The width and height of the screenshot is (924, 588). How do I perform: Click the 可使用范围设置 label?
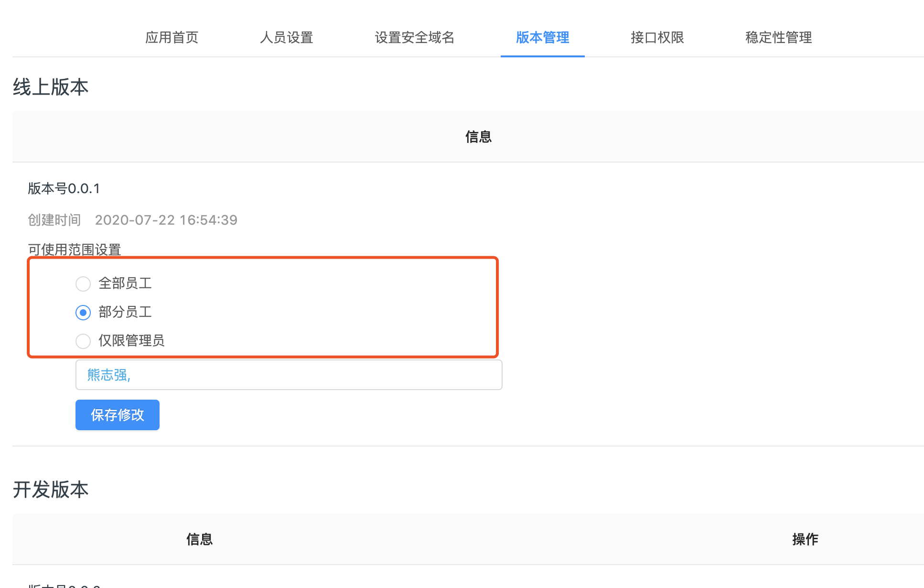74,249
